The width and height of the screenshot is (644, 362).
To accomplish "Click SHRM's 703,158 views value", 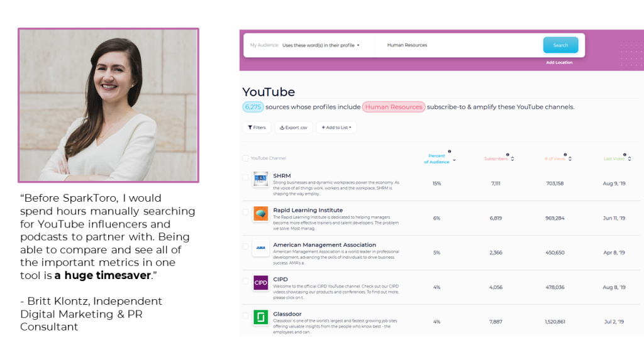I will coord(555,184).
